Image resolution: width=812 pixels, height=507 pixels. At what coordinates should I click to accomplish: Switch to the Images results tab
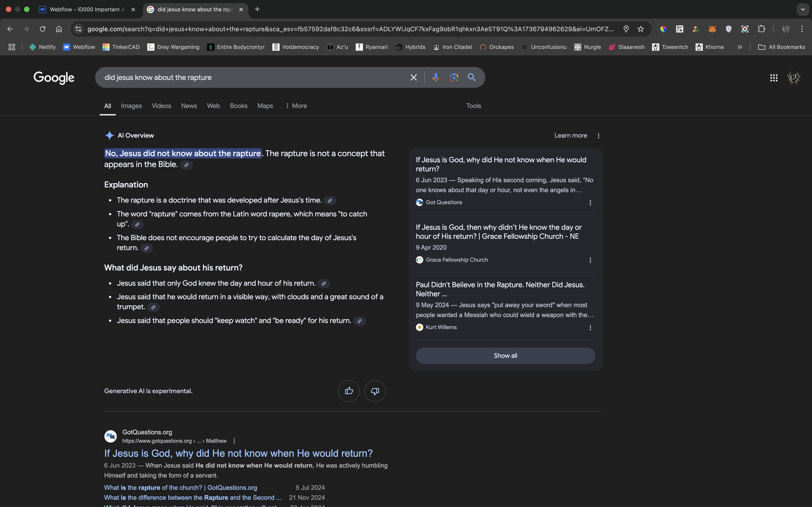[x=131, y=106]
